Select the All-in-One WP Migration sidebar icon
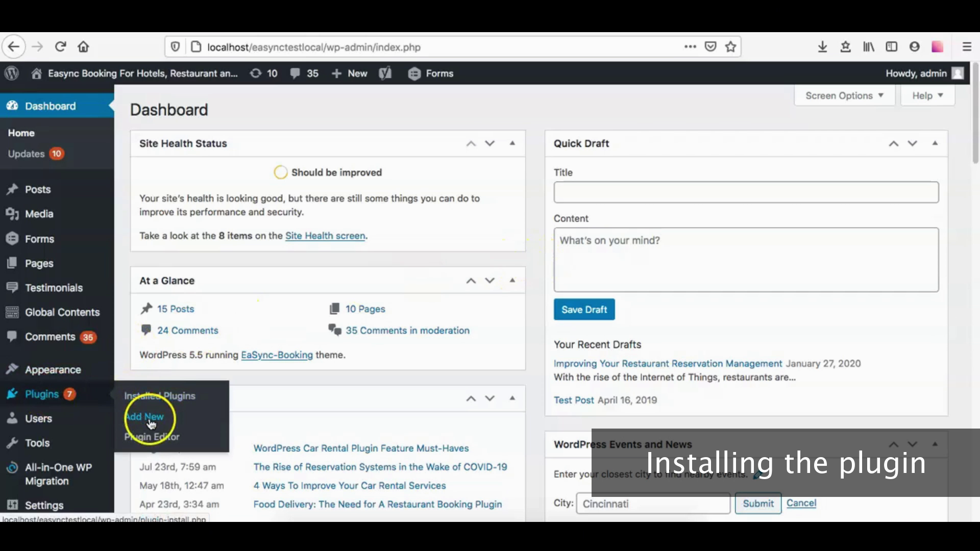The image size is (980, 551). 12,467
